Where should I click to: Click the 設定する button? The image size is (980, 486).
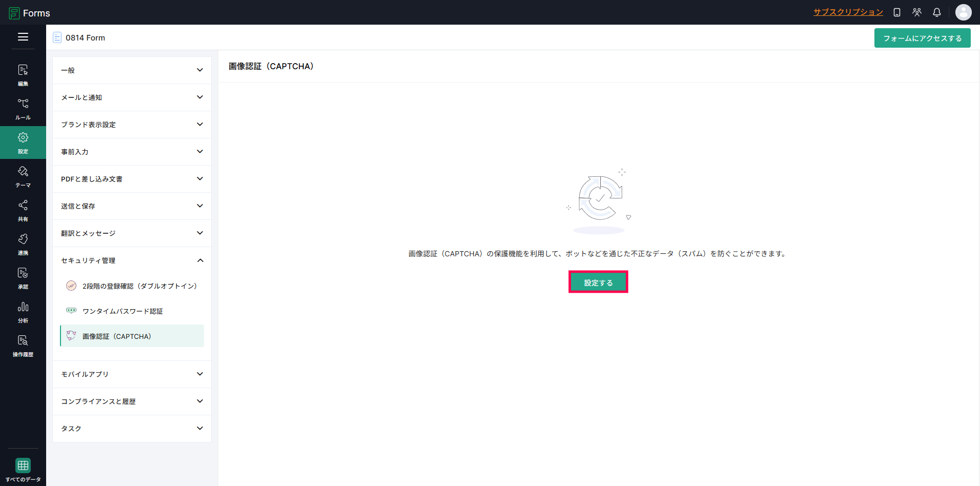[x=598, y=282]
